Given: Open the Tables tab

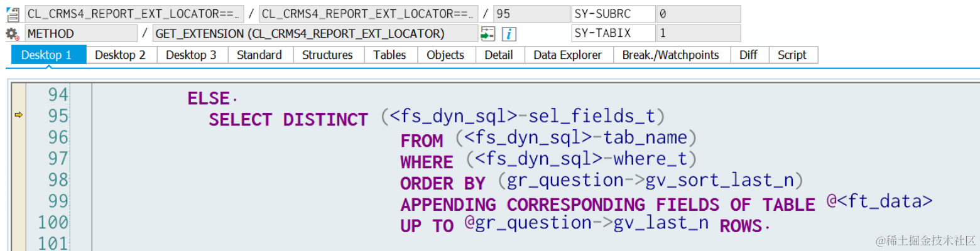Looking at the screenshot, I should 390,55.
